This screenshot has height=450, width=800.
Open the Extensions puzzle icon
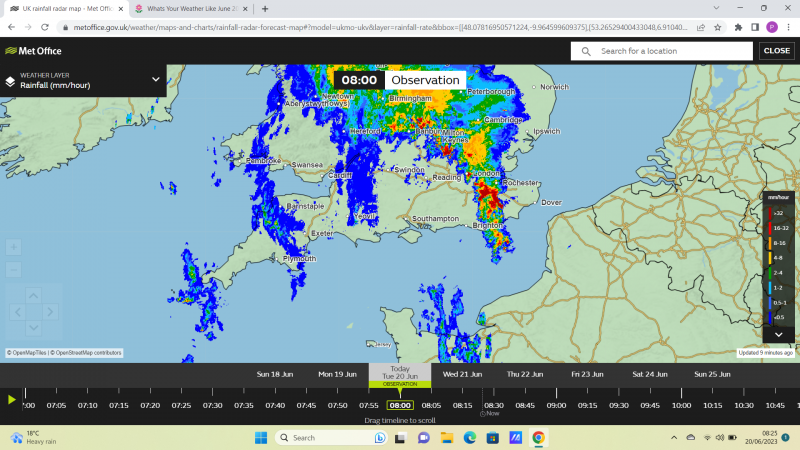pyautogui.click(x=738, y=27)
